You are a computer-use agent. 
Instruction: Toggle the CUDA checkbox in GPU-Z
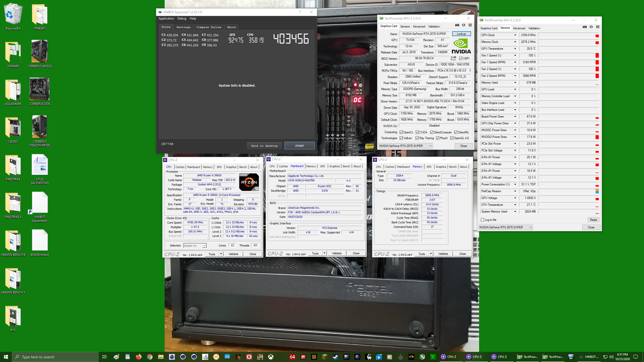(x=417, y=132)
